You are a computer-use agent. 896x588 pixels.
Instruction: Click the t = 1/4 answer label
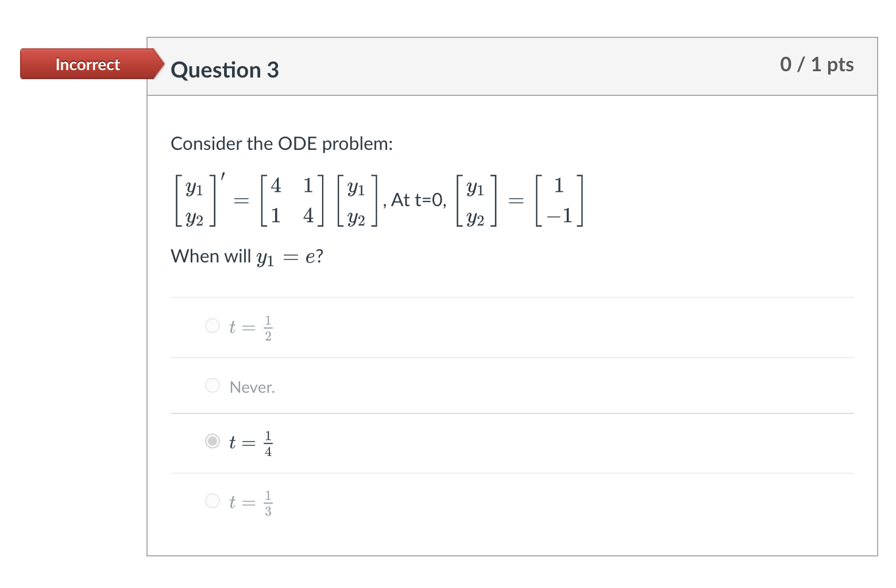250,443
